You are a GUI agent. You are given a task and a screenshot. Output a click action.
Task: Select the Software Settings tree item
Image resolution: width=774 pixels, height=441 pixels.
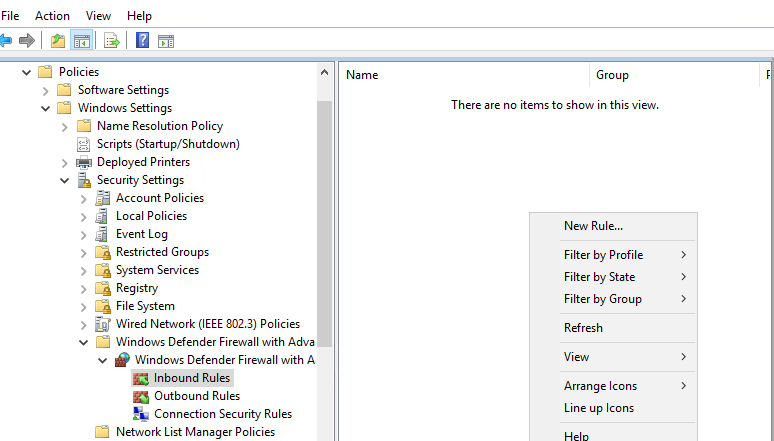point(123,90)
